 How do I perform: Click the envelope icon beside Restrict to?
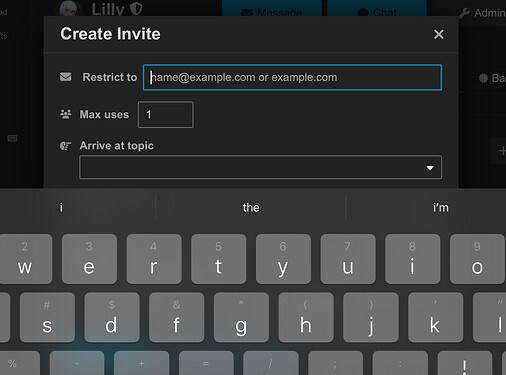(x=66, y=77)
